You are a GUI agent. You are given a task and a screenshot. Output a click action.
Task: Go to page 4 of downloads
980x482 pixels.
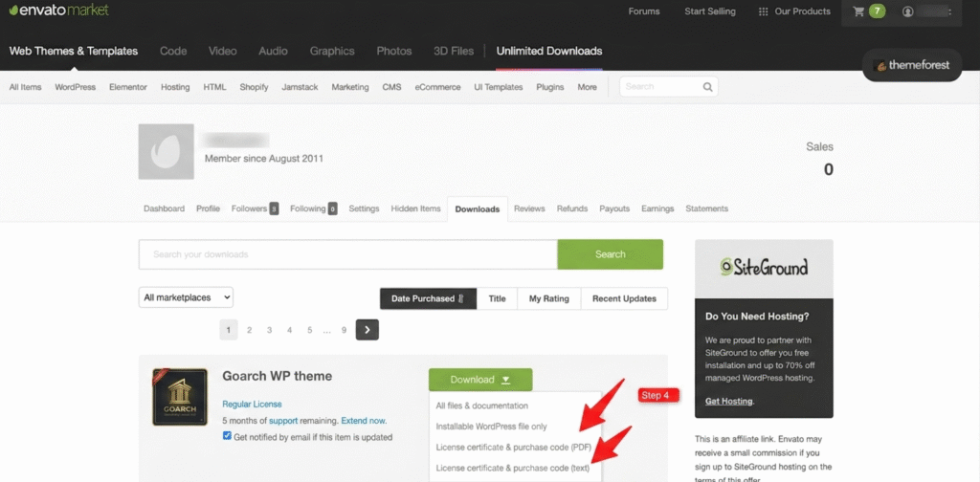click(x=289, y=330)
